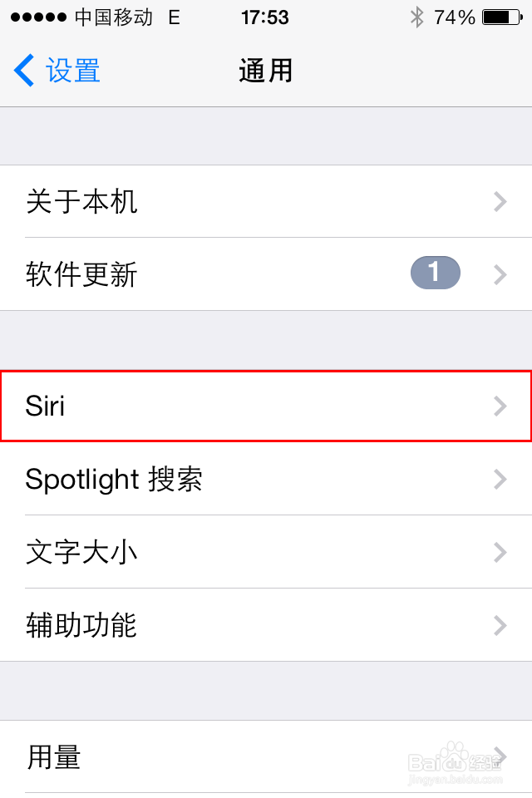The image size is (532, 798).
Task: Tap the signal strength dots
Action: [37, 17]
